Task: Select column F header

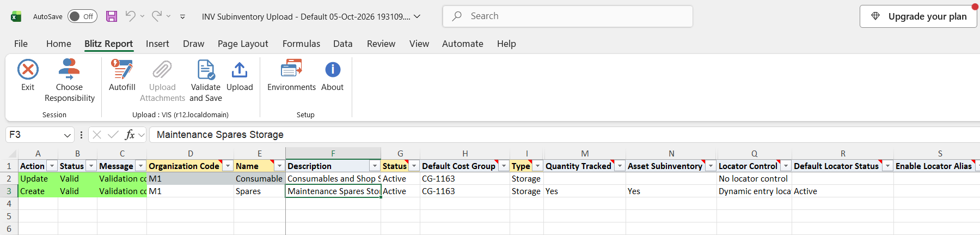Action: click(x=333, y=154)
